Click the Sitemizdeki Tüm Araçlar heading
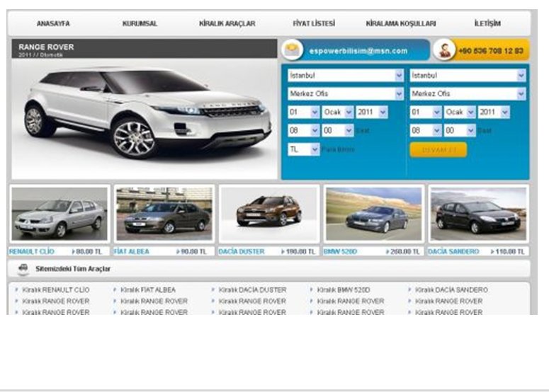Image resolution: width=549 pixels, height=392 pixels. (x=73, y=269)
